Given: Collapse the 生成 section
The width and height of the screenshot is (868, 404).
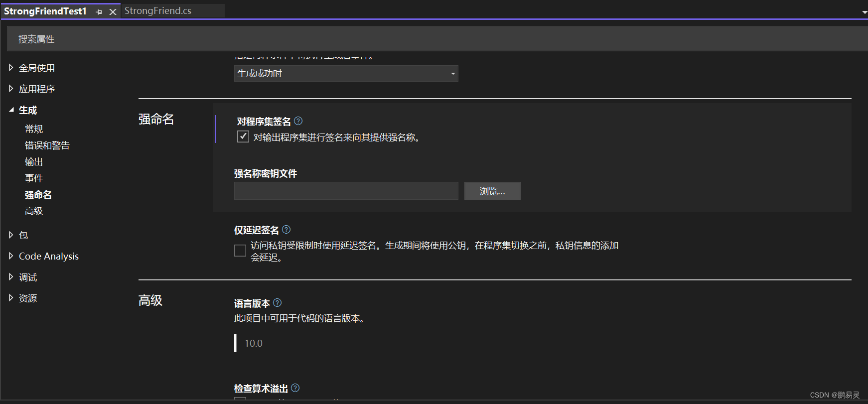Looking at the screenshot, I should tap(11, 110).
